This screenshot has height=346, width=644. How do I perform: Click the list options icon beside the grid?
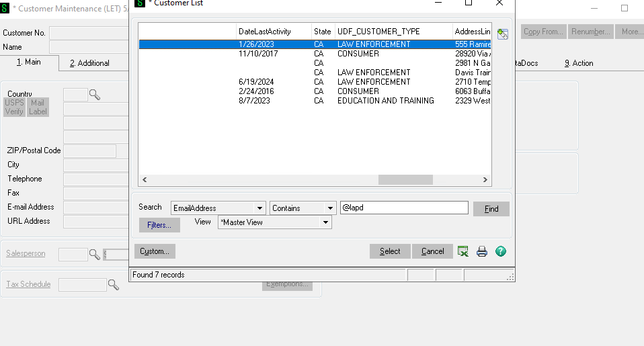502,34
